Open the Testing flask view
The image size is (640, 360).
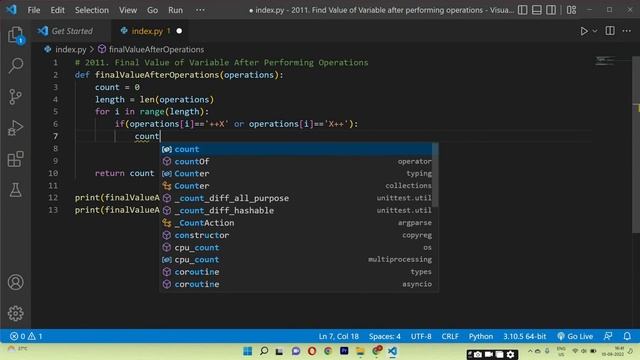(x=16, y=190)
